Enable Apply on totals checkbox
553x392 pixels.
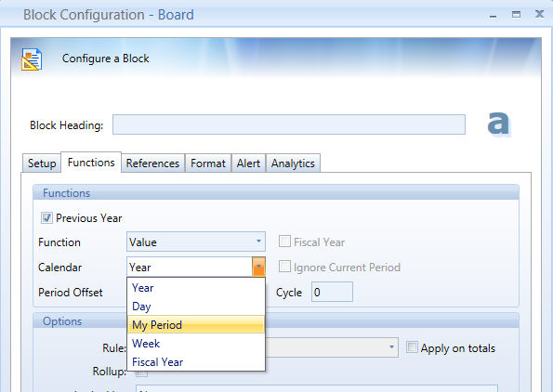pos(412,347)
